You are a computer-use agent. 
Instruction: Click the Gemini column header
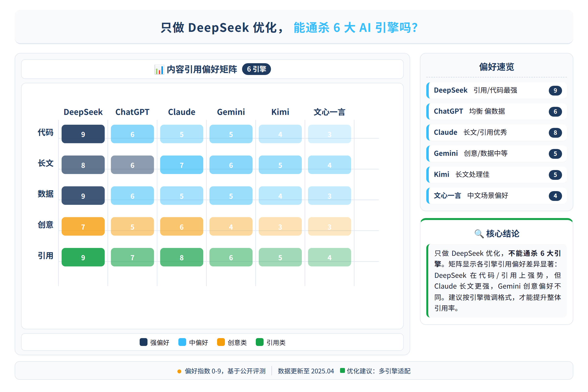point(231,112)
